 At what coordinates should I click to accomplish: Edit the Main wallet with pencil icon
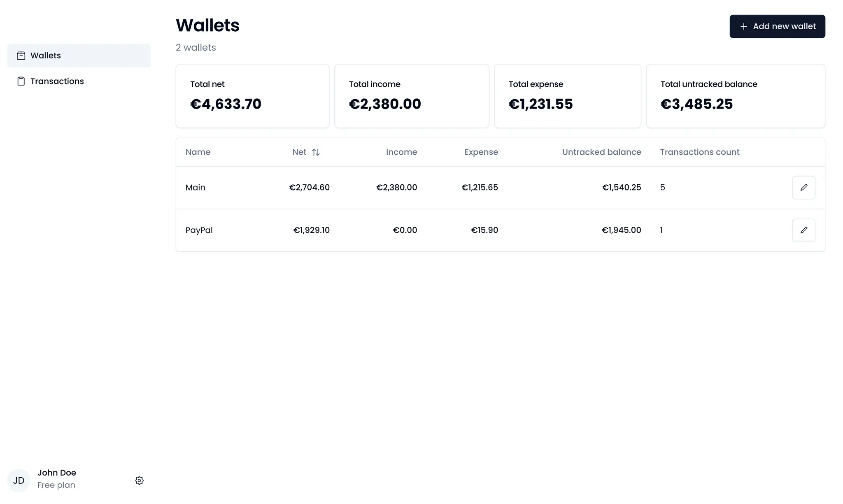803,188
